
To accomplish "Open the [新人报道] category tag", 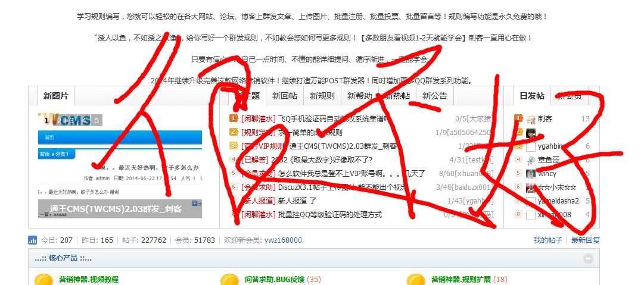I will (258, 201).
